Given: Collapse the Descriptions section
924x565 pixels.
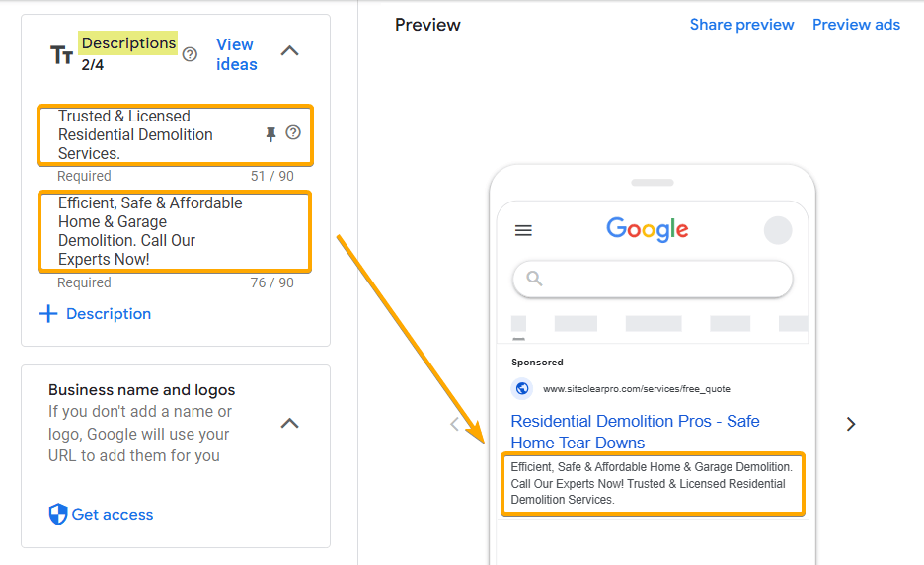Looking at the screenshot, I should [289, 51].
